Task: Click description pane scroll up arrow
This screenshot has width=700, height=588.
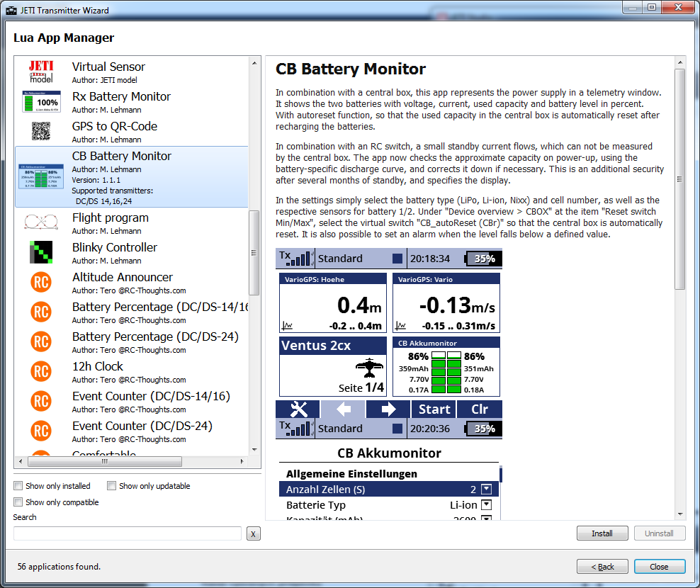Action: (680, 62)
